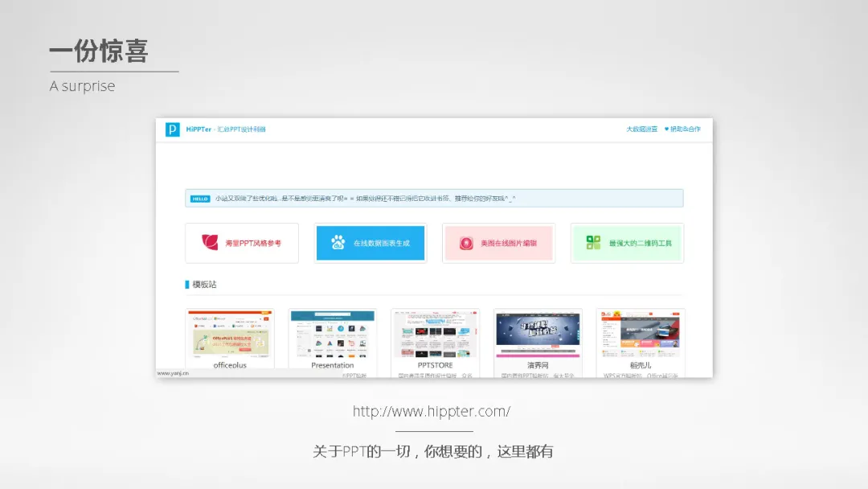
Task: Click the officeplus label
Action: pyautogui.click(x=230, y=365)
